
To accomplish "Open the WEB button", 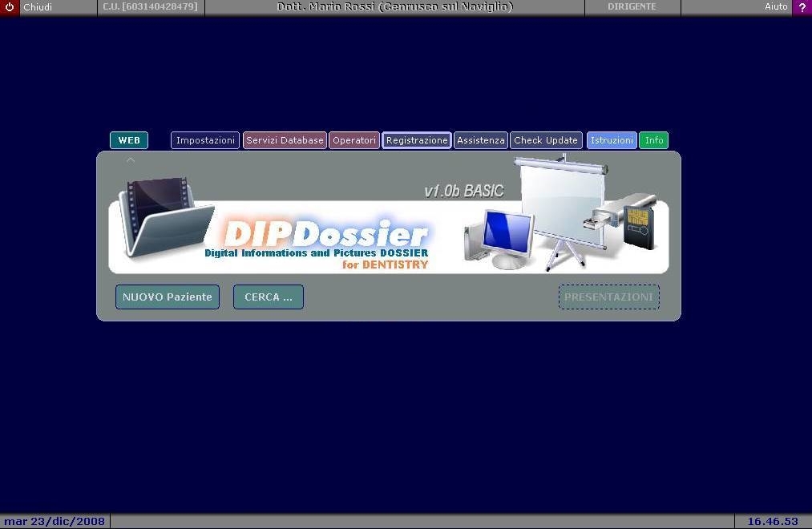I will 129,140.
